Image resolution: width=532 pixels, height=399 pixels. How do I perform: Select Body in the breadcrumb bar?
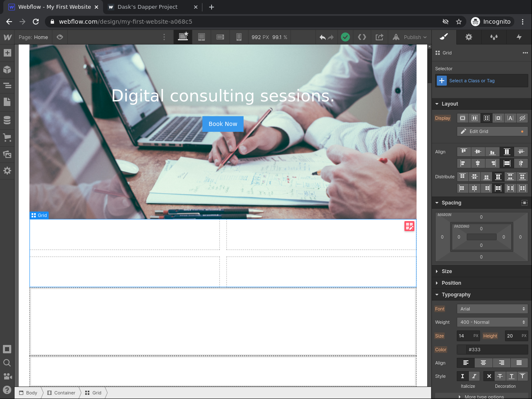click(28, 393)
